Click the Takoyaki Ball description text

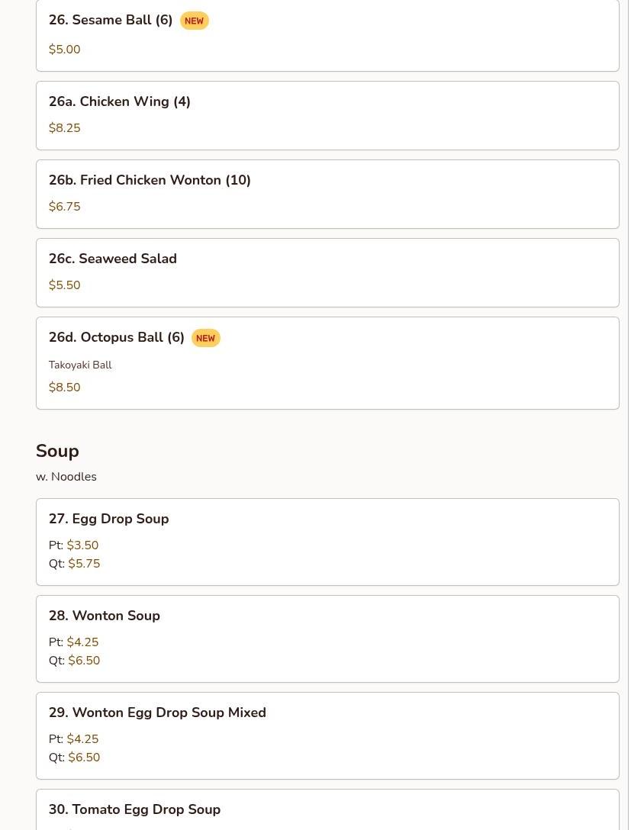tap(80, 365)
